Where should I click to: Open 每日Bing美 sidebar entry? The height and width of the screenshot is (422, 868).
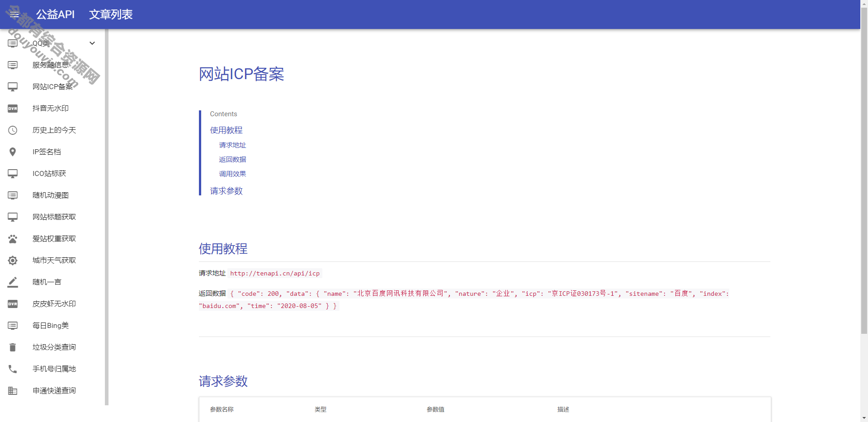(x=51, y=326)
